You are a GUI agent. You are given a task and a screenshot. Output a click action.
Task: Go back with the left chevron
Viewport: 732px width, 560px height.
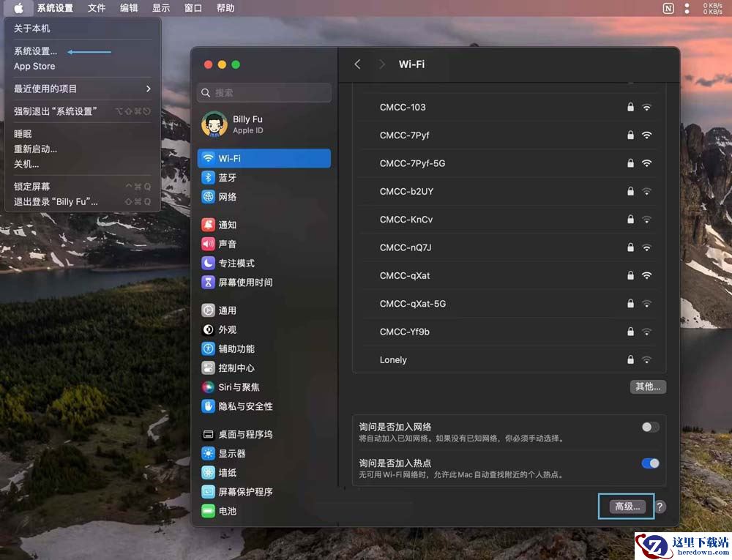(x=358, y=64)
